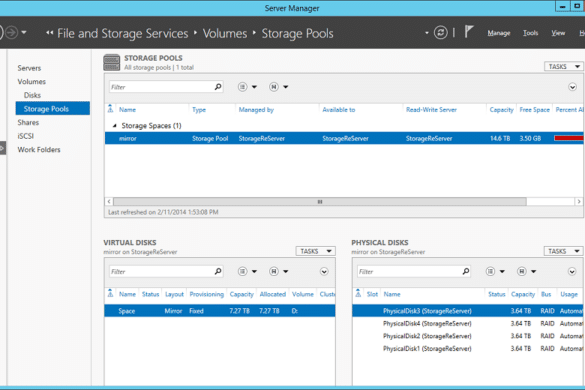Viewport: 585px width, 390px height.
Task: Open the notifications flag icon
Action: click(469, 32)
